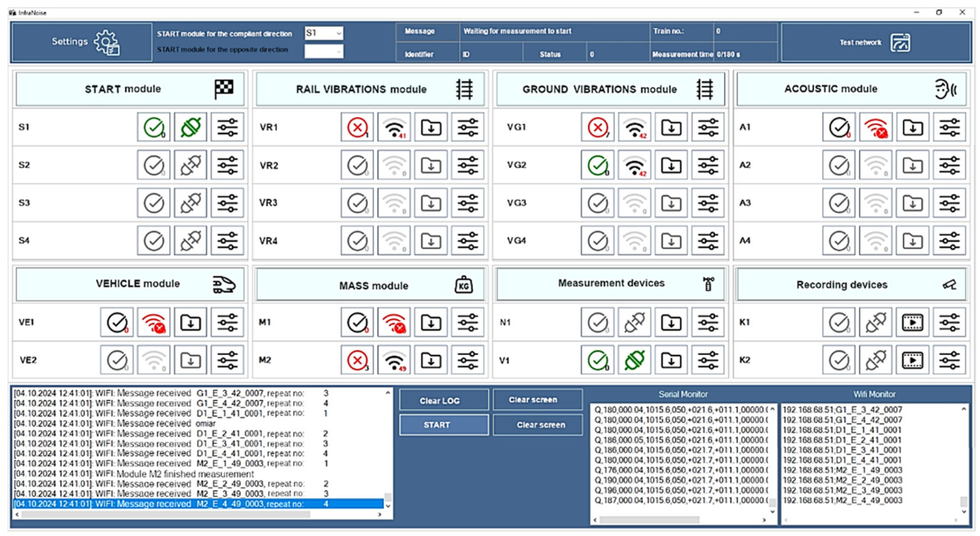Click the log list scroll down arrow

click(x=388, y=506)
